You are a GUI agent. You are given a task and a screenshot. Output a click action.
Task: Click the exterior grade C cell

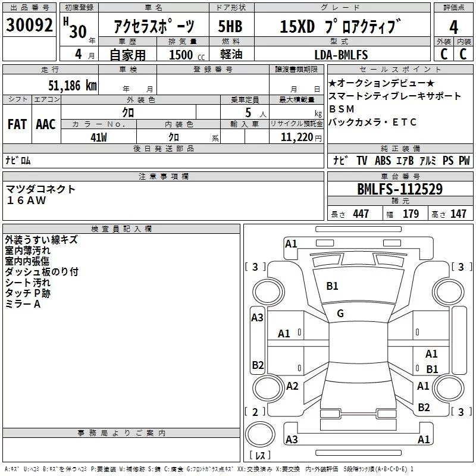444,54
